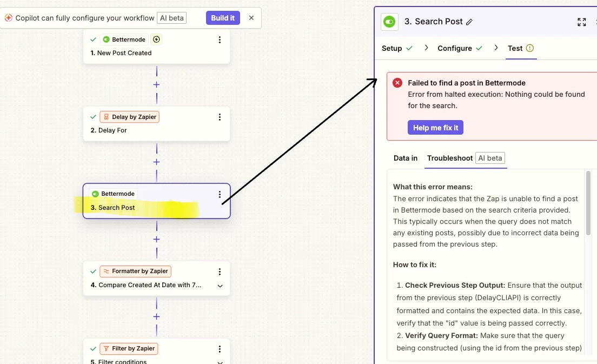Click the red error icon in the alert
This screenshot has width=597, height=364.
coord(397,83)
